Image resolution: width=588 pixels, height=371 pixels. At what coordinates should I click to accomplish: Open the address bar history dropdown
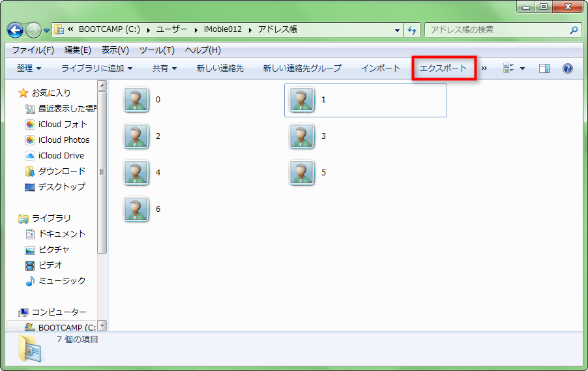click(397, 30)
